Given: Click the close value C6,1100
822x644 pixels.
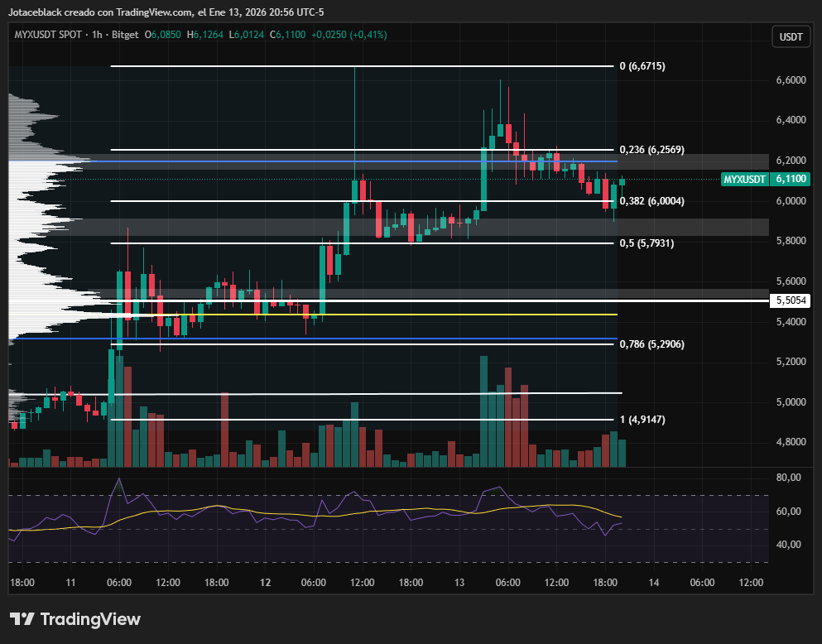Looking at the screenshot, I should [x=287, y=35].
